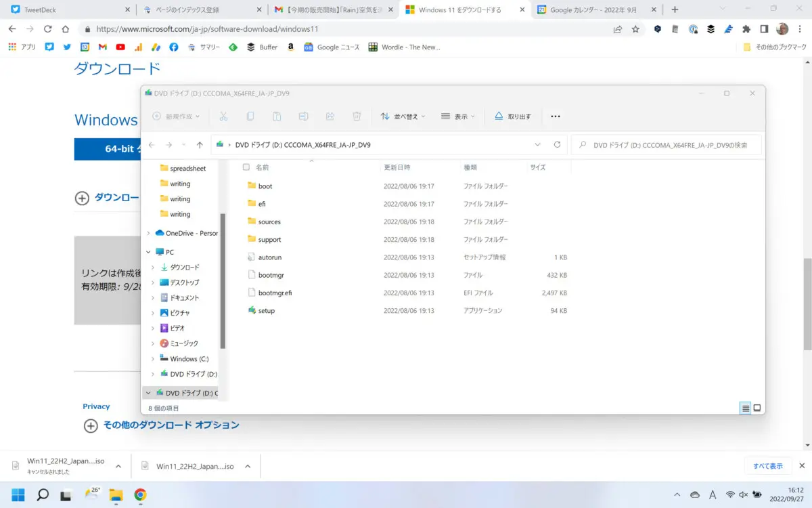Click the Explorer navigation pane scrollbar
Viewport: 812px width, 508px height.
(x=223, y=281)
